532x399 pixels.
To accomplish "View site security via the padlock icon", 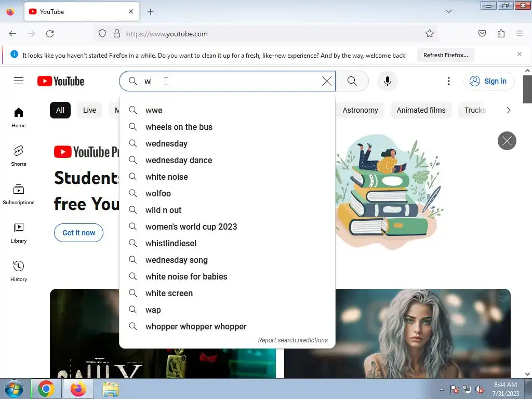I will 117,34.
